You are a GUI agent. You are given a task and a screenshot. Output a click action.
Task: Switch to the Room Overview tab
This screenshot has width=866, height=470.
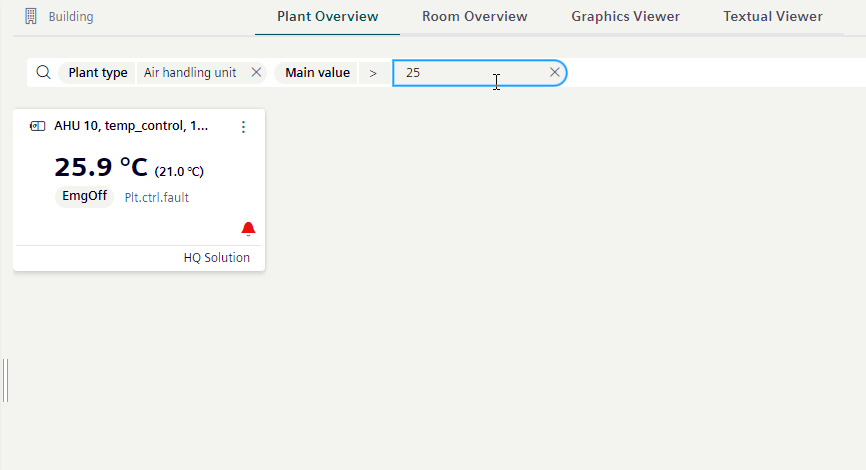pyautogui.click(x=474, y=17)
